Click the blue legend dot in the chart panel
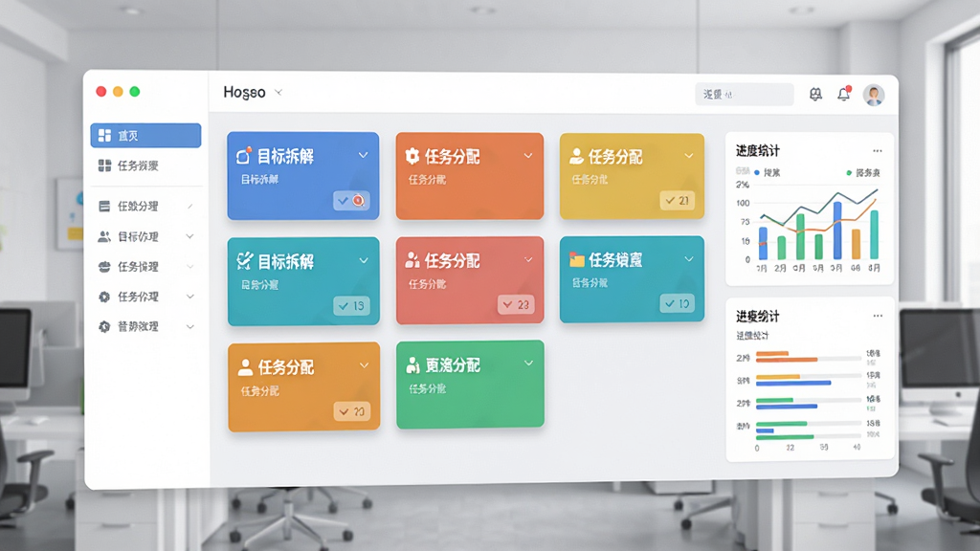 click(757, 172)
